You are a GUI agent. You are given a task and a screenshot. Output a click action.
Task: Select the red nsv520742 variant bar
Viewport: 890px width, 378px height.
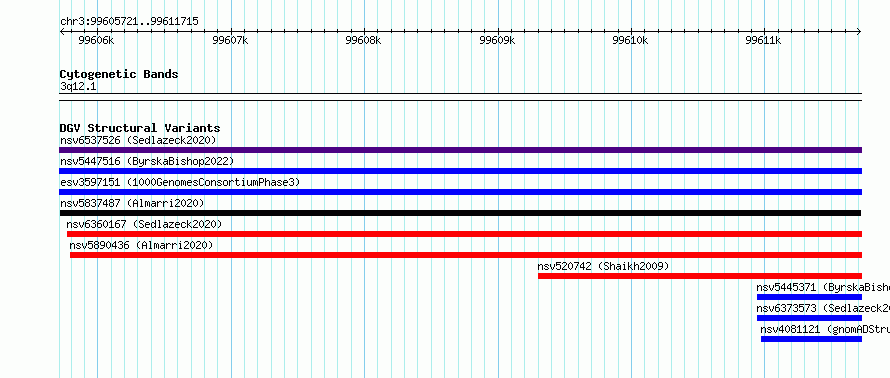(x=700, y=276)
